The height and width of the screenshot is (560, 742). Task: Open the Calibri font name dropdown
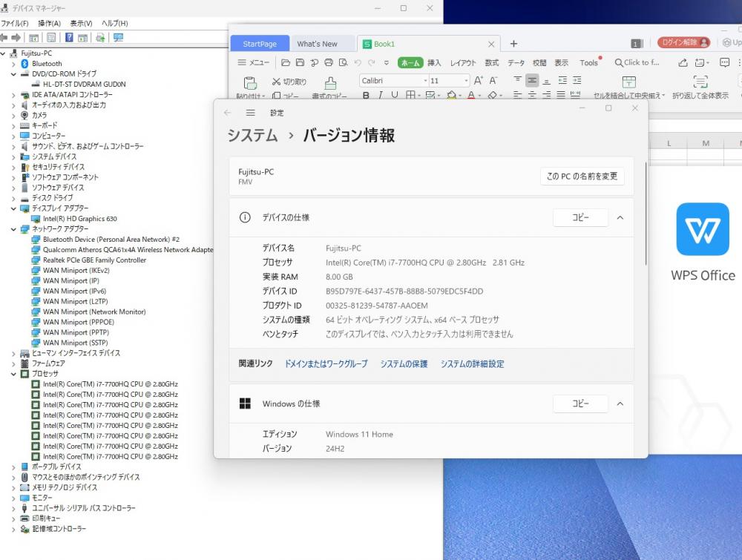pyautogui.click(x=425, y=81)
